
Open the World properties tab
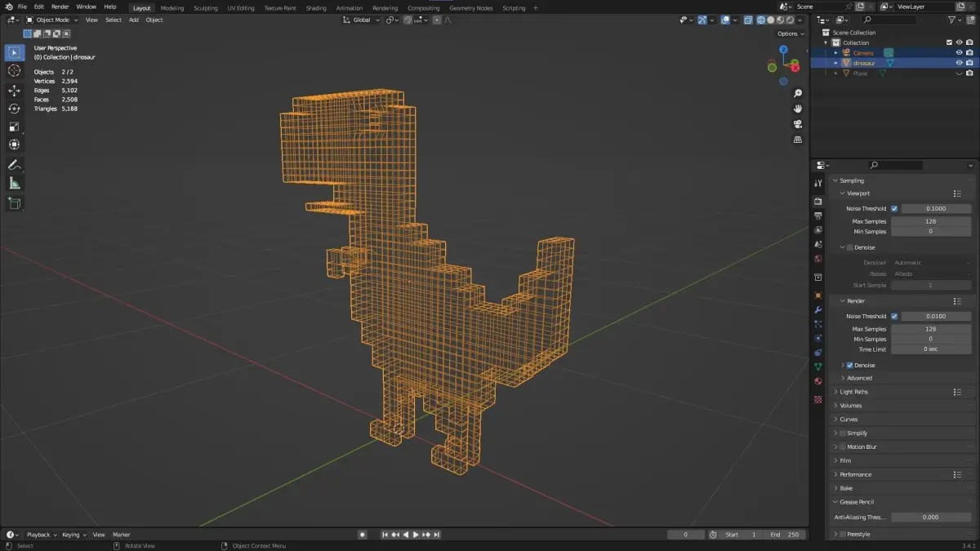[x=817, y=259]
